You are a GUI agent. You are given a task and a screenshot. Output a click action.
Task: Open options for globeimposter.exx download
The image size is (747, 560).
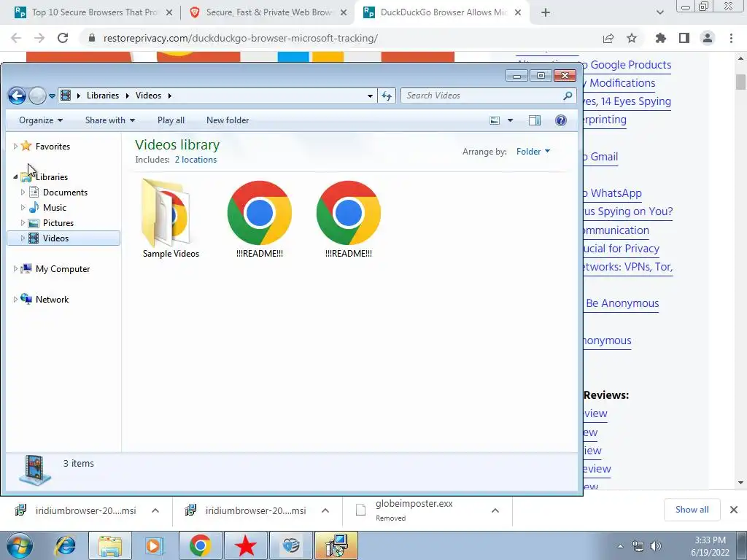[x=495, y=510]
